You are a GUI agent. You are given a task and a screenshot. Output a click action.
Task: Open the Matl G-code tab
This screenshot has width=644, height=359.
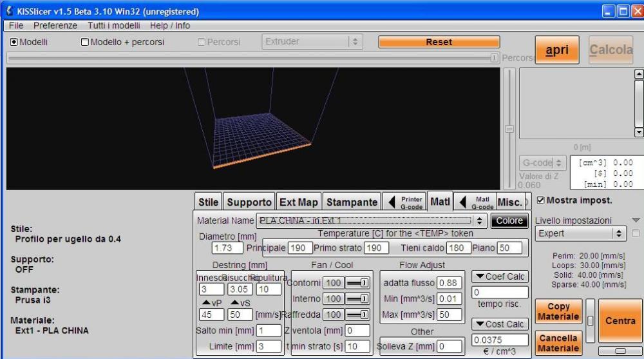tap(475, 202)
